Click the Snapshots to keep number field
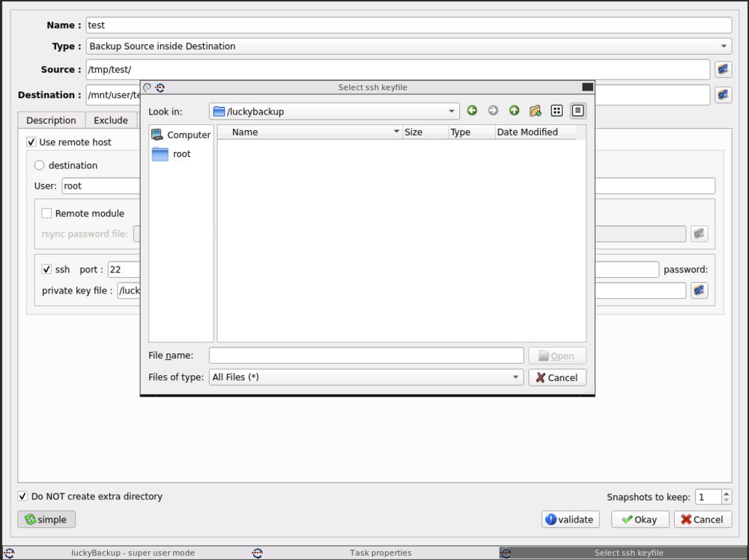This screenshot has height=560, width=749. coord(709,497)
